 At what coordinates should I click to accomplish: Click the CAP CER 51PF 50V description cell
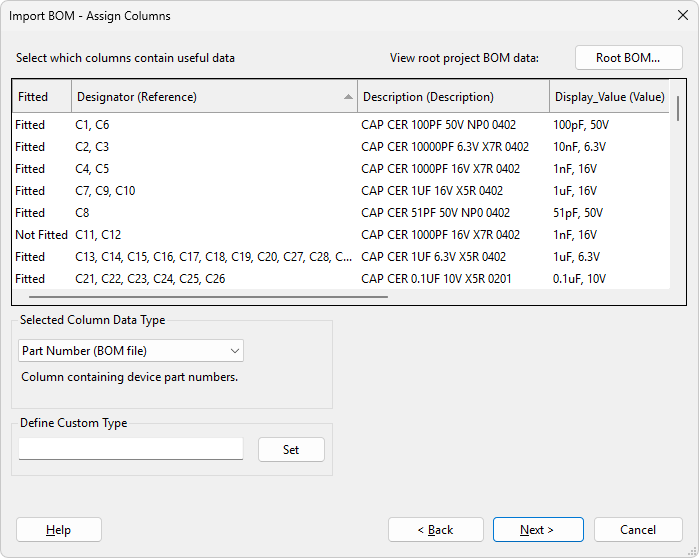435,213
